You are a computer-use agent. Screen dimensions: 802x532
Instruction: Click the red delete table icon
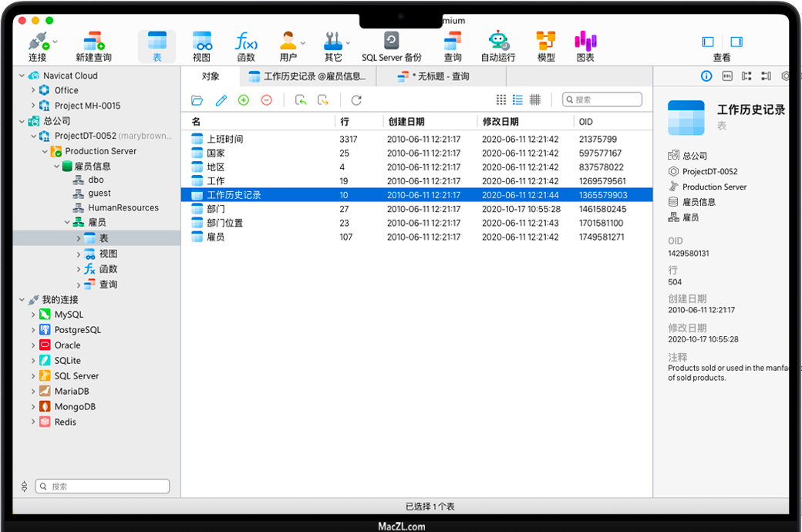[266, 100]
